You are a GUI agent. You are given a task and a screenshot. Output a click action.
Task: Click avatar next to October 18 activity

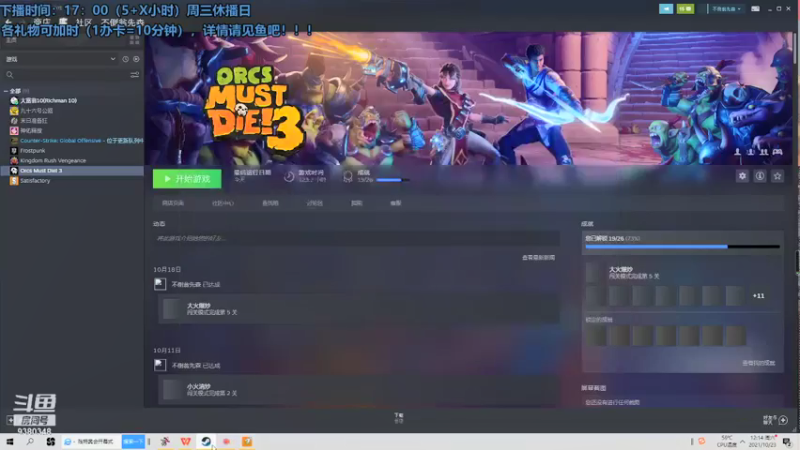[x=160, y=284]
